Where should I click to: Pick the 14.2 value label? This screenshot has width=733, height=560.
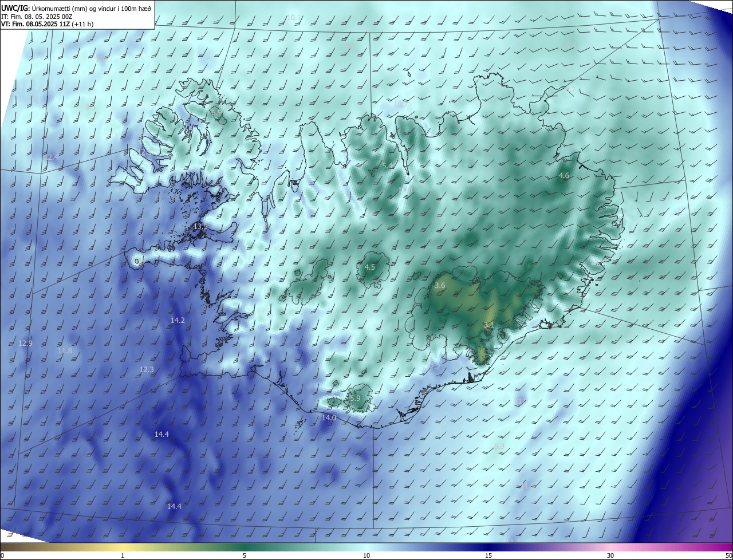coord(178,320)
